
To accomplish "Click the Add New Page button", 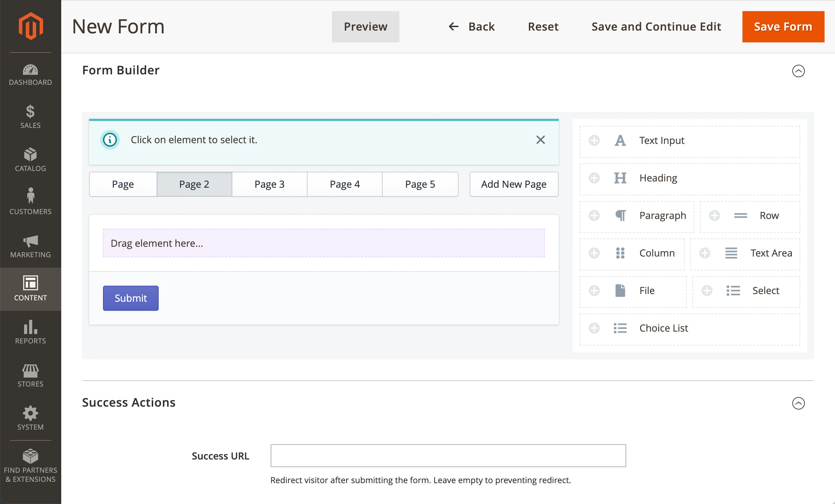I will [x=514, y=184].
